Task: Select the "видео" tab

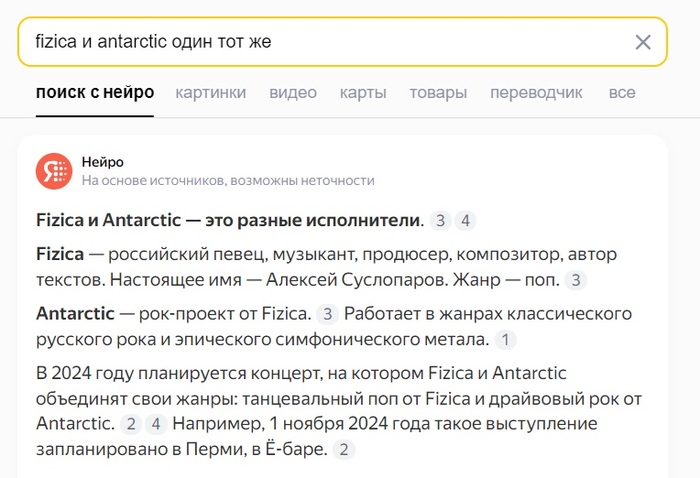Action: [x=293, y=93]
